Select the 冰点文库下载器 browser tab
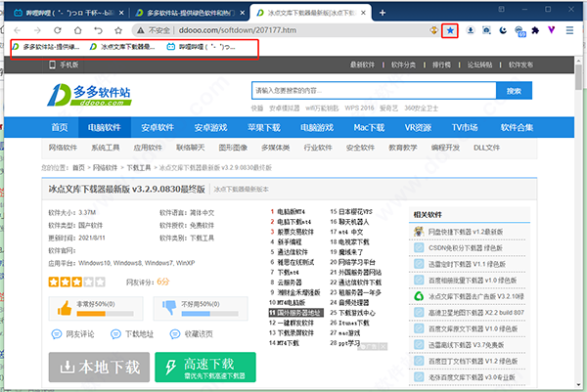This screenshot has height=392, width=587. point(311,13)
